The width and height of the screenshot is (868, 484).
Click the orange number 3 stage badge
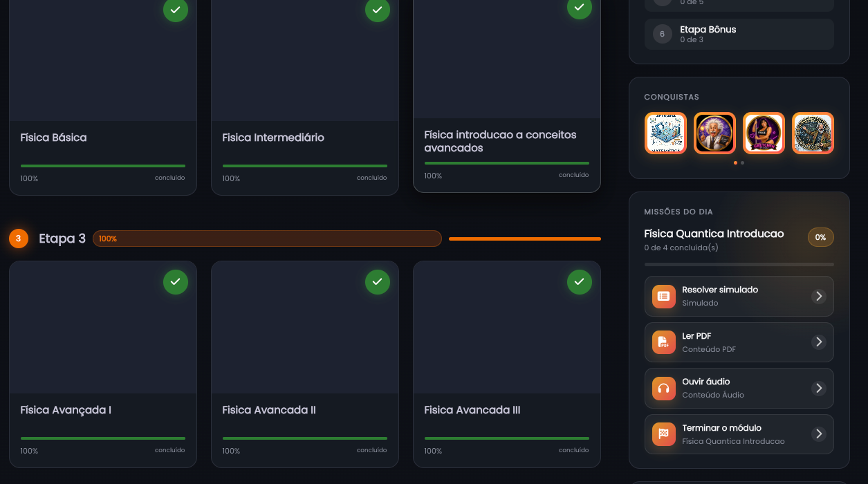(19, 239)
